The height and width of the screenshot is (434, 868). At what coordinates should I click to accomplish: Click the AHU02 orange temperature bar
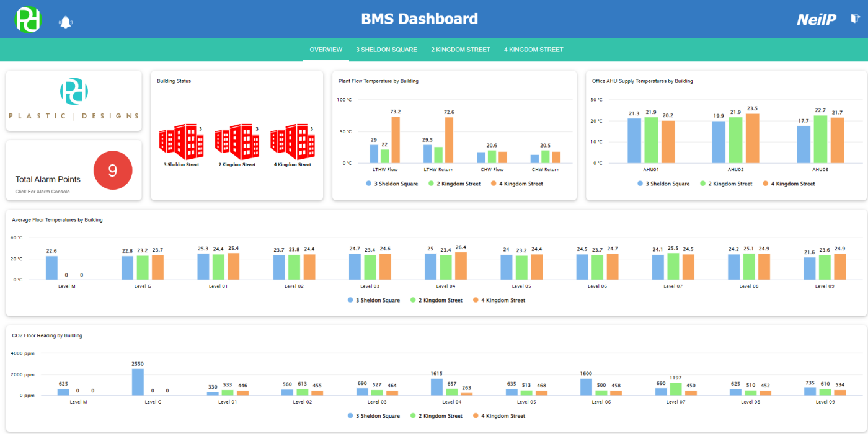click(x=754, y=138)
